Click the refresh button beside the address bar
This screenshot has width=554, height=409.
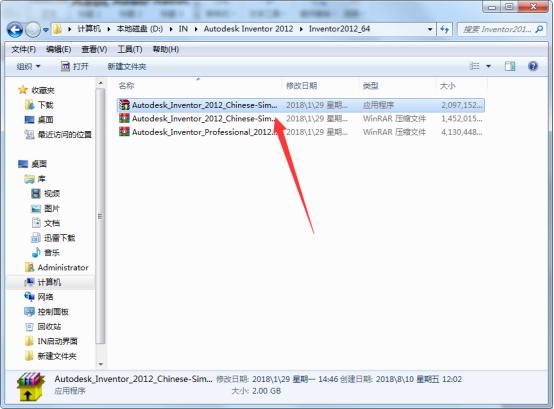(444, 29)
